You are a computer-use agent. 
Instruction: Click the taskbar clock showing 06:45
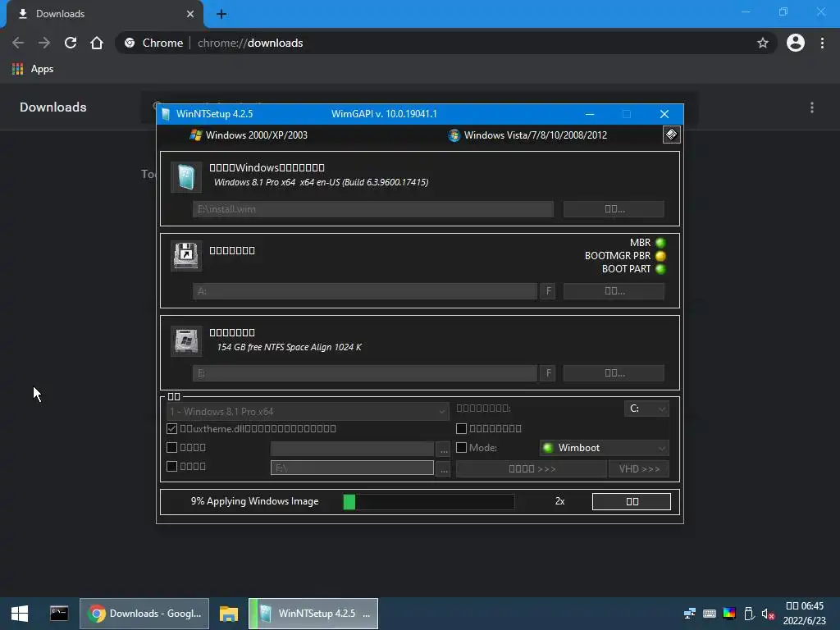(x=805, y=614)
